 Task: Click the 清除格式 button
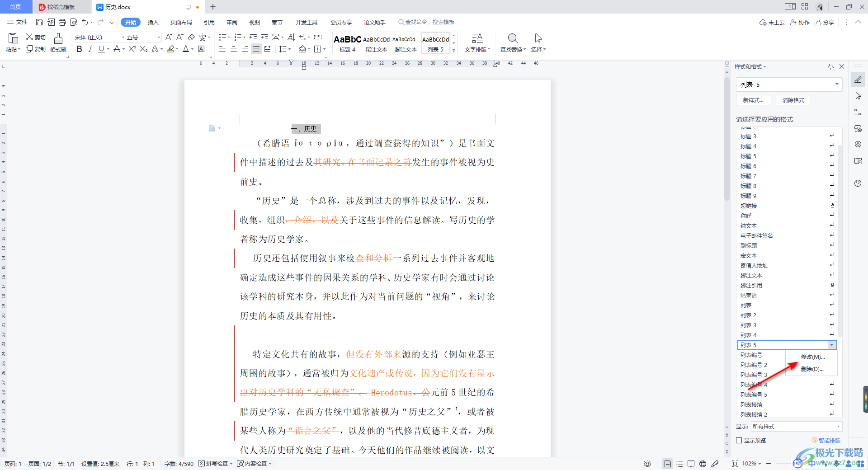tap(793, 100)
